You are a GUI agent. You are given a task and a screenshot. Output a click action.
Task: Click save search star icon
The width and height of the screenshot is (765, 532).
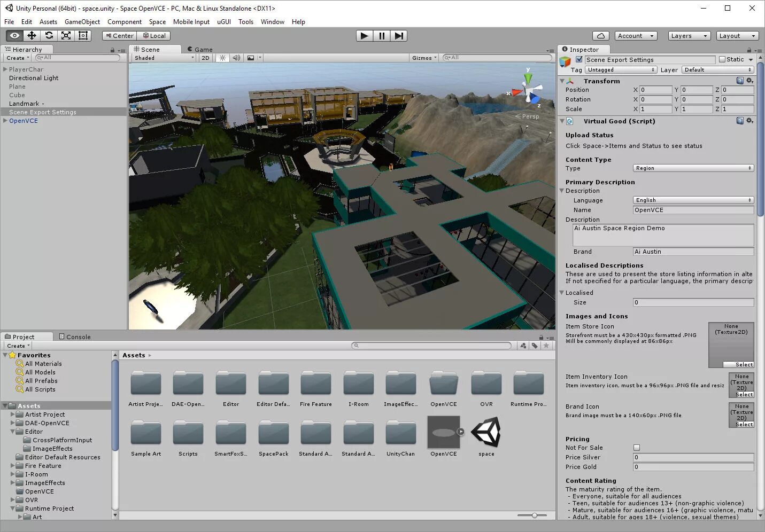[x=546, y=346]
